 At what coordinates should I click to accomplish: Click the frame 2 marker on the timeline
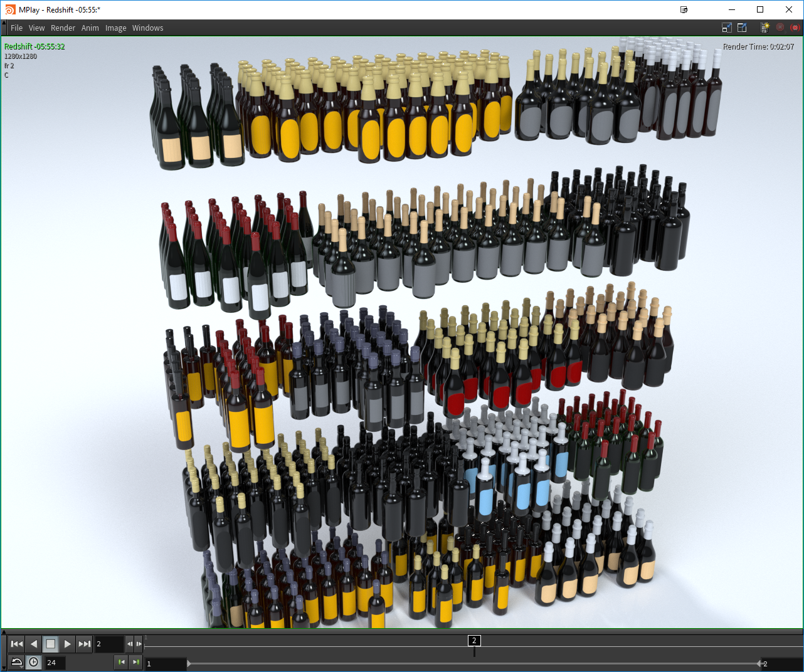(x=474, y=641)
